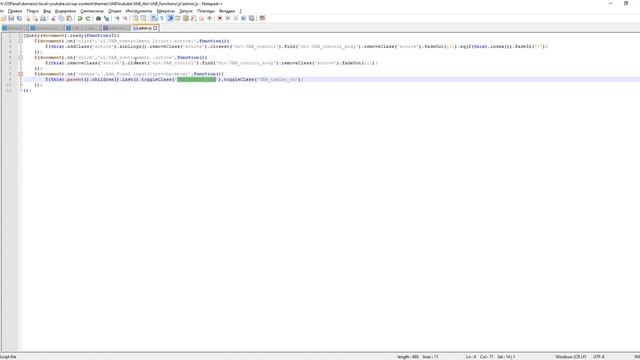Run macro multiple times icon

click(244, 18)
